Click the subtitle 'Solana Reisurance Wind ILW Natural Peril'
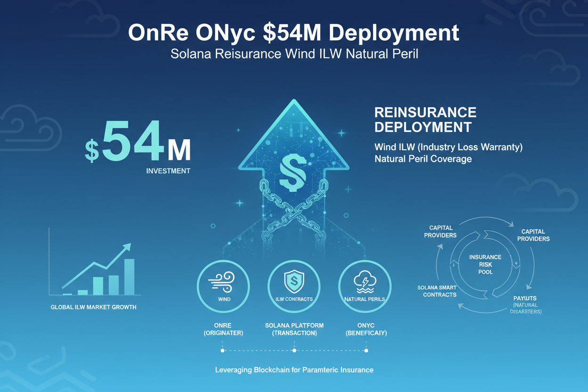Screen dimensions: 588x392 tap(294, 54)
